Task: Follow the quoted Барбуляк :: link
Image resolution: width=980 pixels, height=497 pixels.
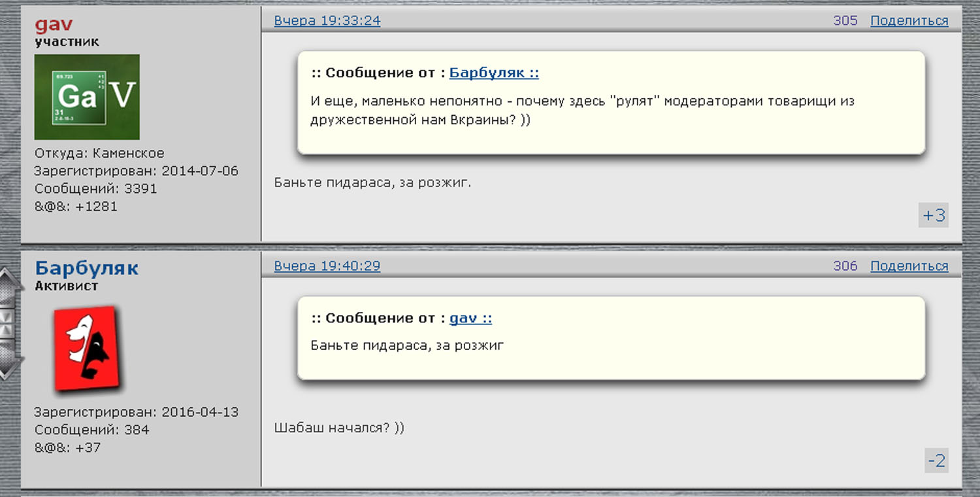Action: point(494,73)
